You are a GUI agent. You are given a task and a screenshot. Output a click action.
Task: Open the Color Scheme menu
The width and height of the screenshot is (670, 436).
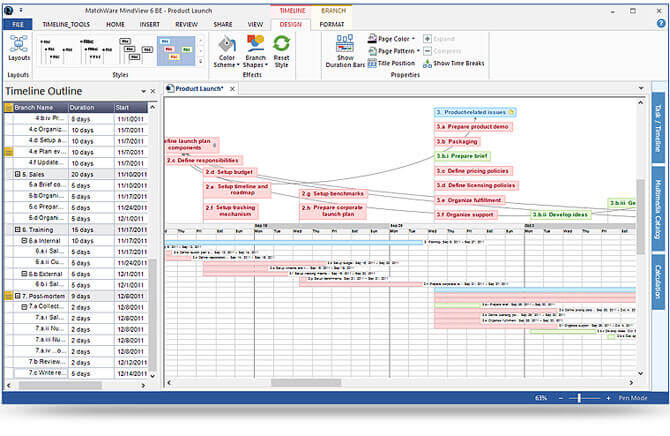226,52
